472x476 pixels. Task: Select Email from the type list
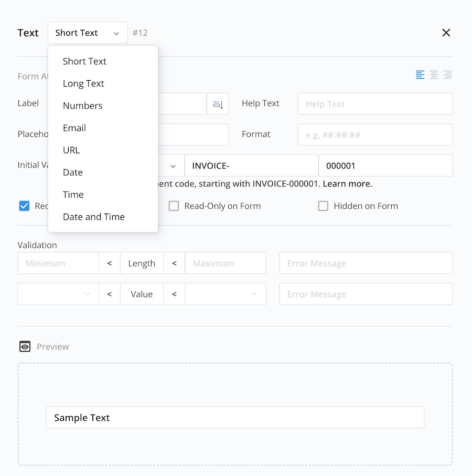point(74,128)
